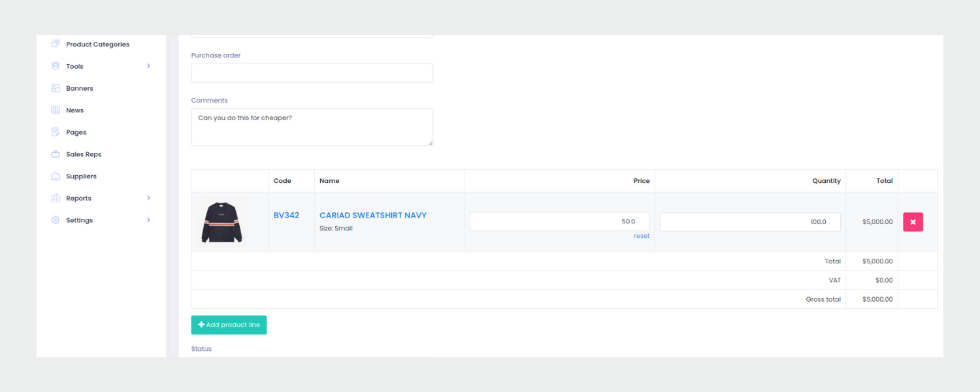Open Reports via its chart icon

tap(55, 198)
